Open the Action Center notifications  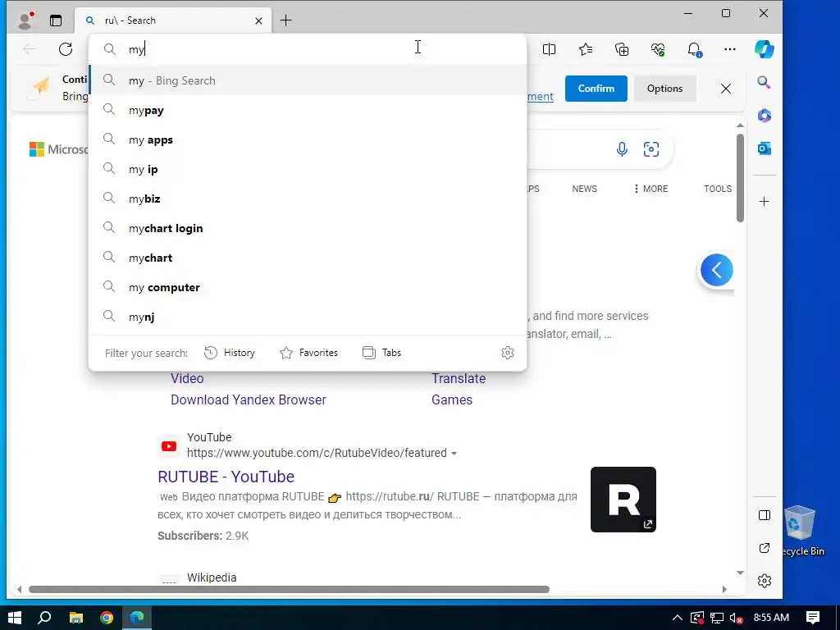[813, 618]
